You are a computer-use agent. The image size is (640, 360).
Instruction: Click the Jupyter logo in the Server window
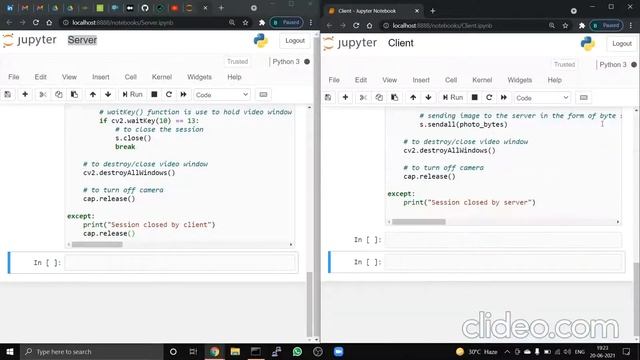(x=29, y=40)
